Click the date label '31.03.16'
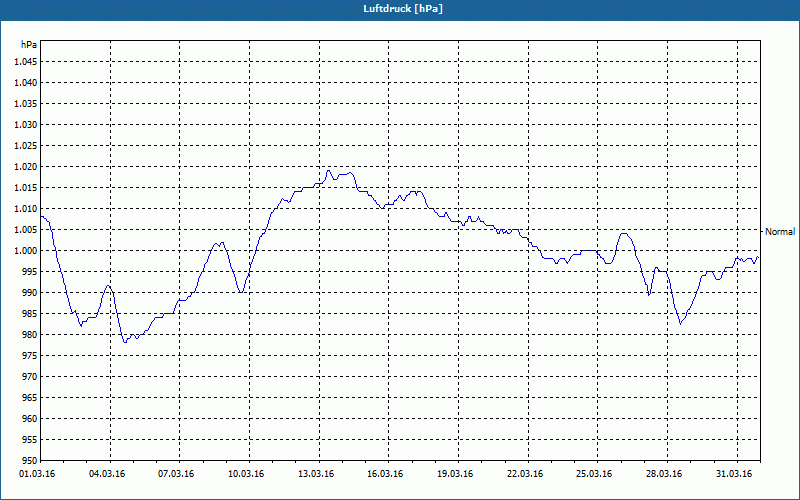 pos(734,474)
